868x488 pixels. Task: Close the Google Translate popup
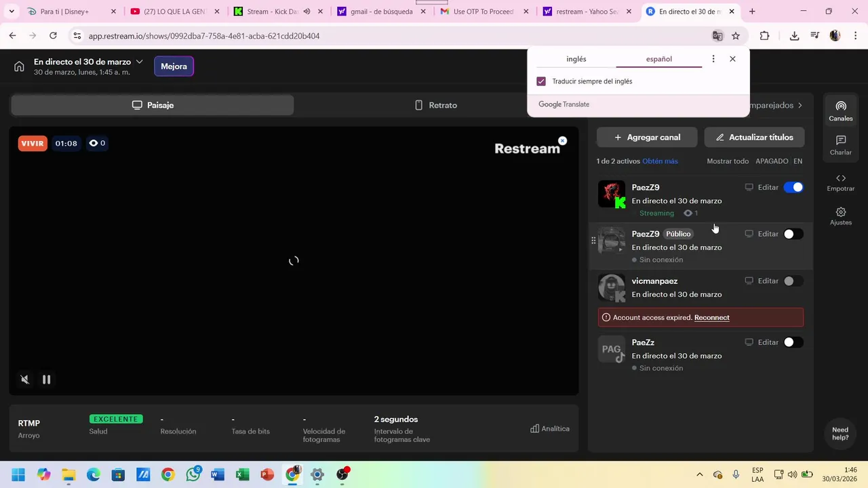[732, 59]
